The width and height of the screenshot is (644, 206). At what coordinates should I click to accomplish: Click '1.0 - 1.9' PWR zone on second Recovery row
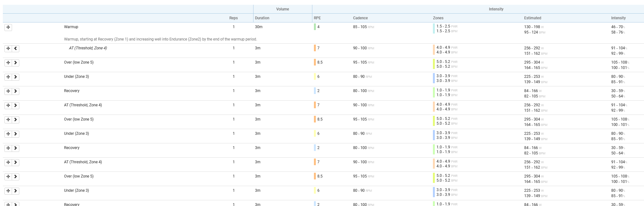pyautogui.click(x=443, y=147)
